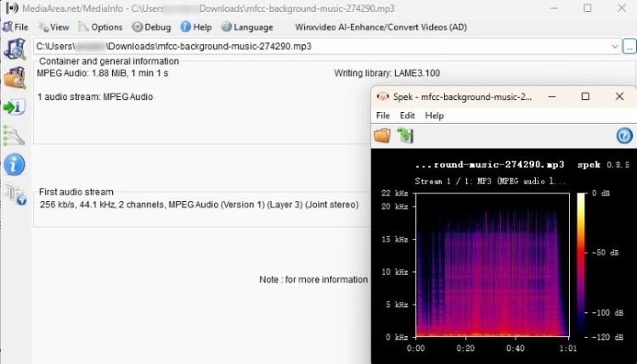The image size is (637, 364).
Task: Click the "Writing library: LAME3.100" text
Action: (386, 74)
